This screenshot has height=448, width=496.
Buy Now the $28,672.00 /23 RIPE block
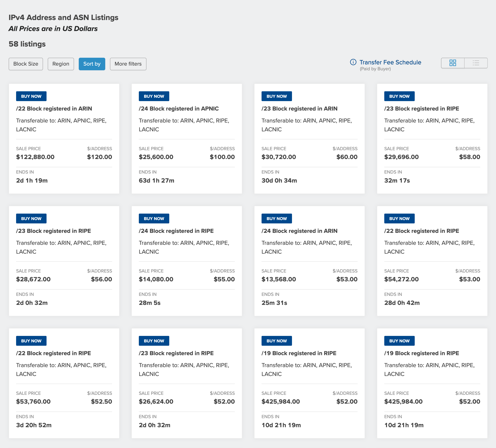[x=31, y=219]
